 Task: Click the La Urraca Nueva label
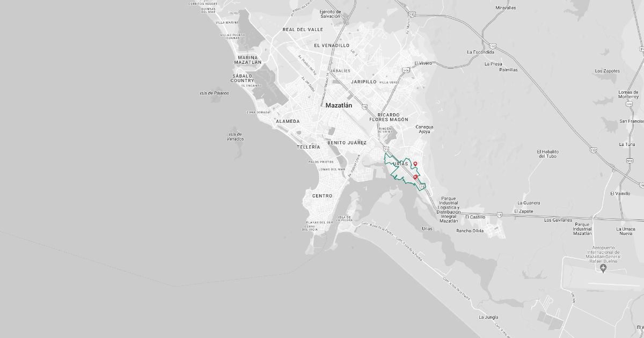(625, 231)
